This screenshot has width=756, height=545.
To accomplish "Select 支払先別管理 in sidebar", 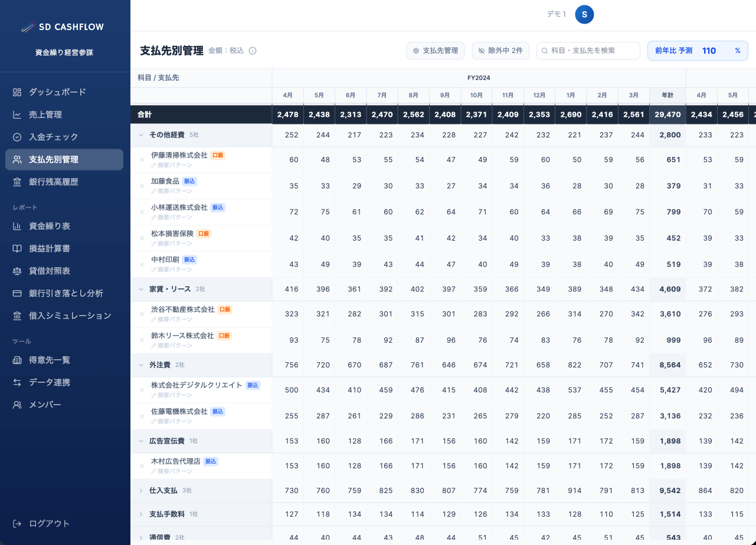I will [64, 159].
